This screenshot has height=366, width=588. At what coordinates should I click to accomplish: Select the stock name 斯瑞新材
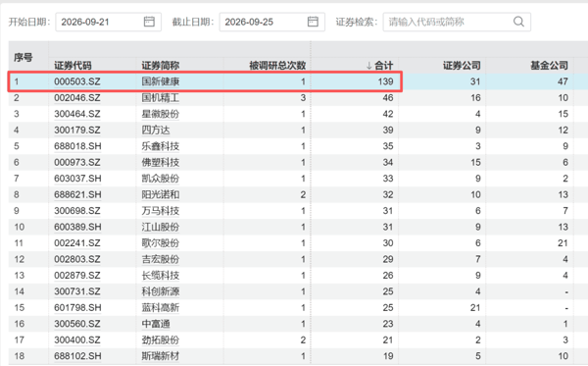click(160, 356)
